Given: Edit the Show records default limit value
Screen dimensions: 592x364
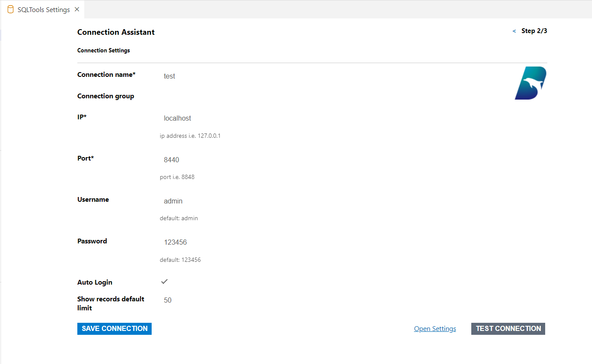Looking at the screenshot, I should tap(258, 300).
